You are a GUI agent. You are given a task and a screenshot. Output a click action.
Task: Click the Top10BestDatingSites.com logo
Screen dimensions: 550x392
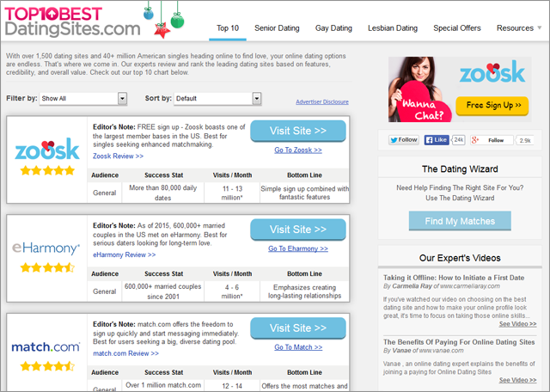tap(71, 21)
